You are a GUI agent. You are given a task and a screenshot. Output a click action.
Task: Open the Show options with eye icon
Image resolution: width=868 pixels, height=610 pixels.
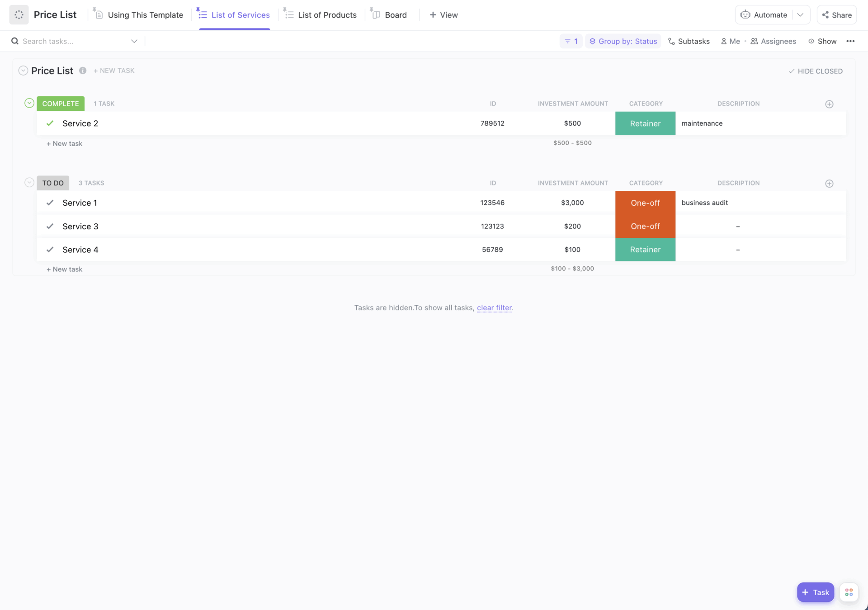pos(822,41)
